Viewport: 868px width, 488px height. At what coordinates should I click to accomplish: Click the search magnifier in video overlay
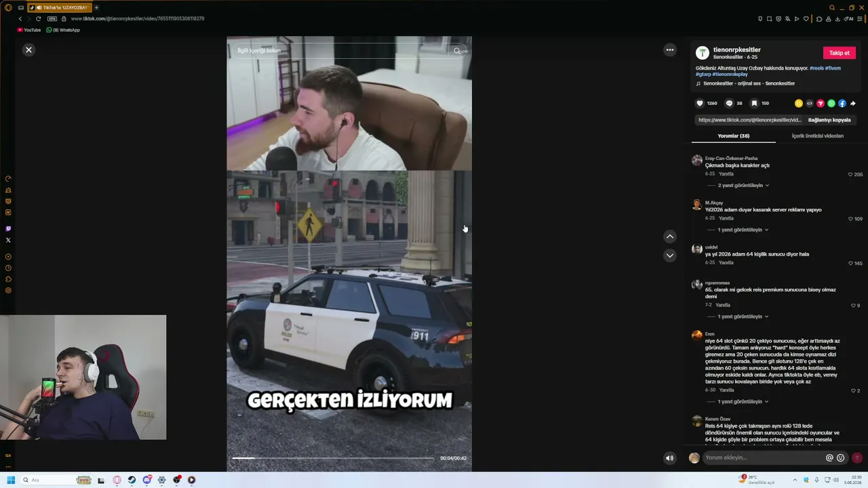(457, 51)
